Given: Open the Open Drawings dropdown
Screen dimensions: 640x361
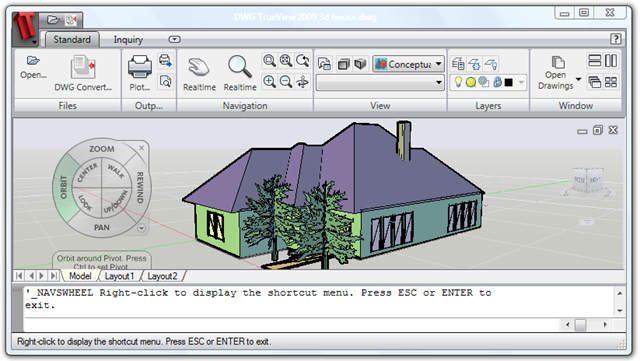Looking at the screenshot, I should (x=559, y=73).
